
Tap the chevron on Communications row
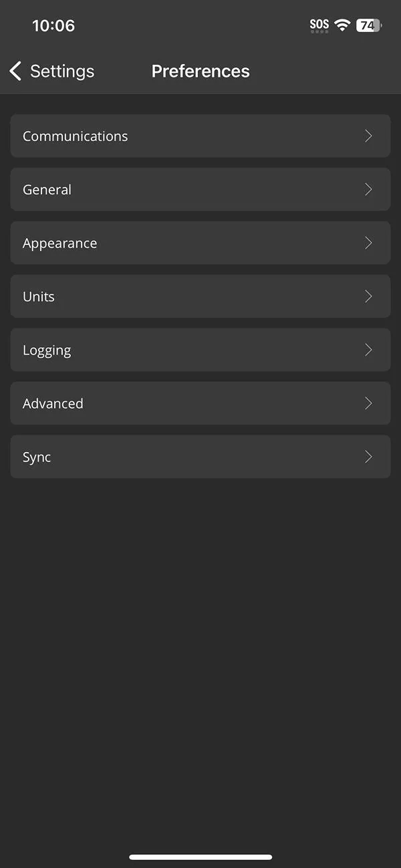368,136
